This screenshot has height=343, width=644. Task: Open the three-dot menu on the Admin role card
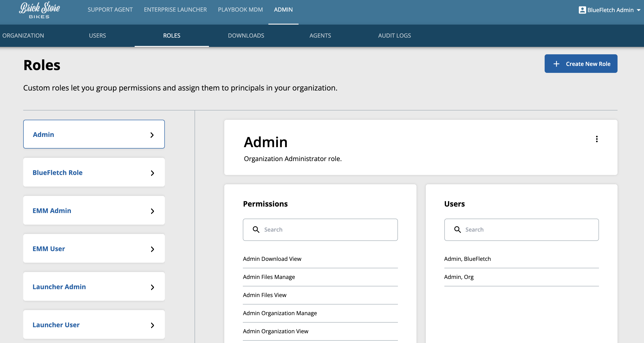click(596, 139)
